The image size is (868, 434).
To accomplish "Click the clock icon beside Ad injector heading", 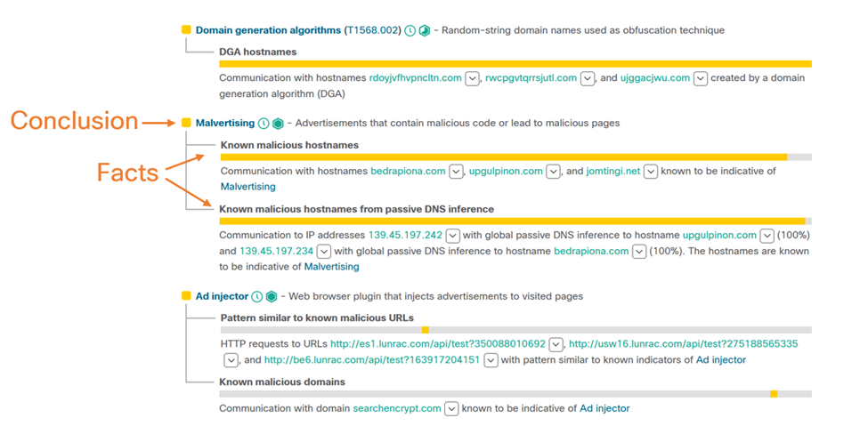I will [x=257, y=296].
